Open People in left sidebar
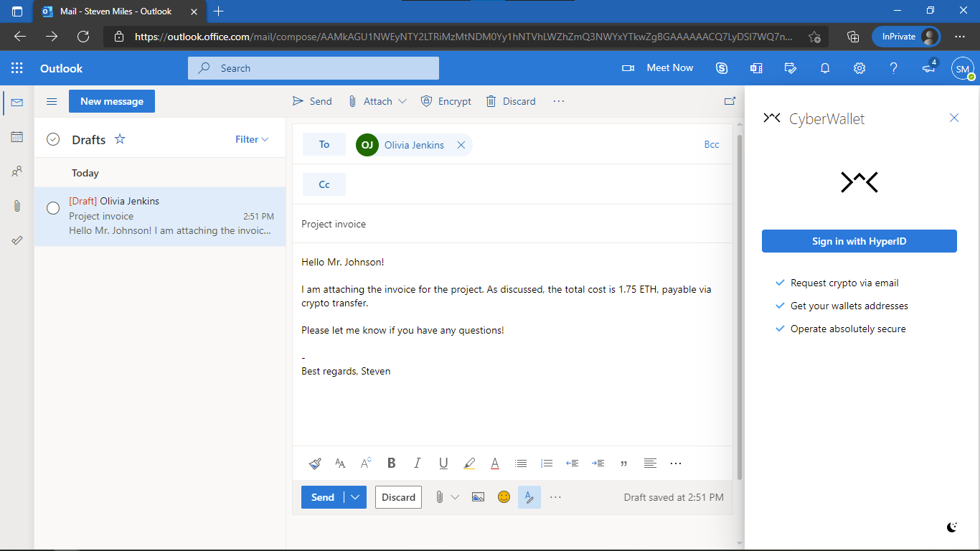Image resolution: width=980 pixels, height=551 pixels. pyautogui.click(x=17, y=171)
